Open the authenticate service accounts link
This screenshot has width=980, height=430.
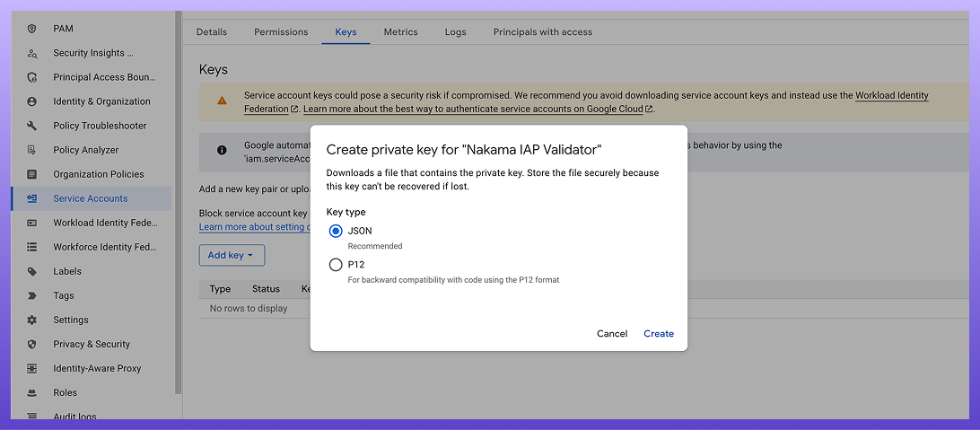[x=473, y=109]
